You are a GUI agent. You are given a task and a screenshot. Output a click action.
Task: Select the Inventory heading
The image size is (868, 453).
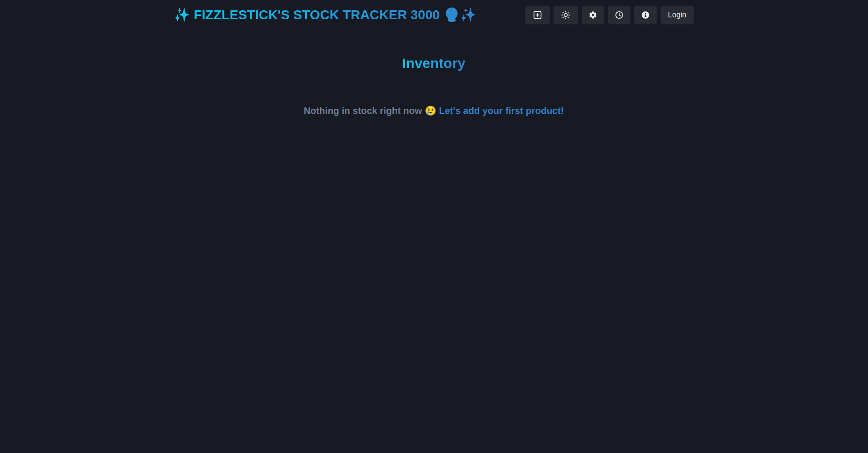[x=433, y=63]
